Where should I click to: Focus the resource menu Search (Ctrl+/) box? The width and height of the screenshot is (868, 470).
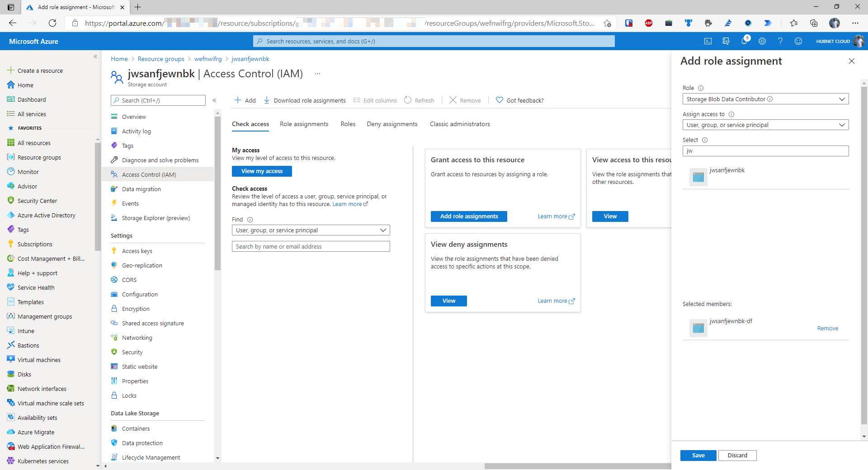[158, 100]
